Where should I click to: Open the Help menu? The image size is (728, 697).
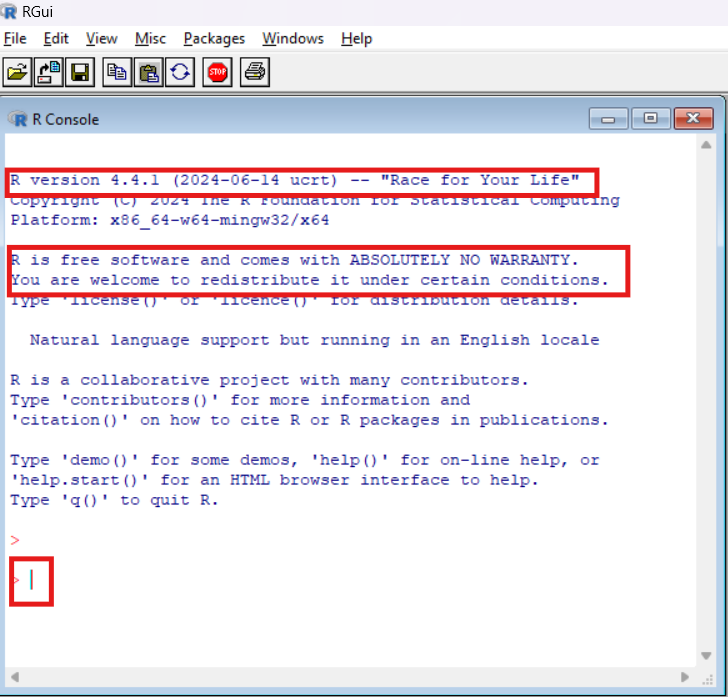point(356,38)
